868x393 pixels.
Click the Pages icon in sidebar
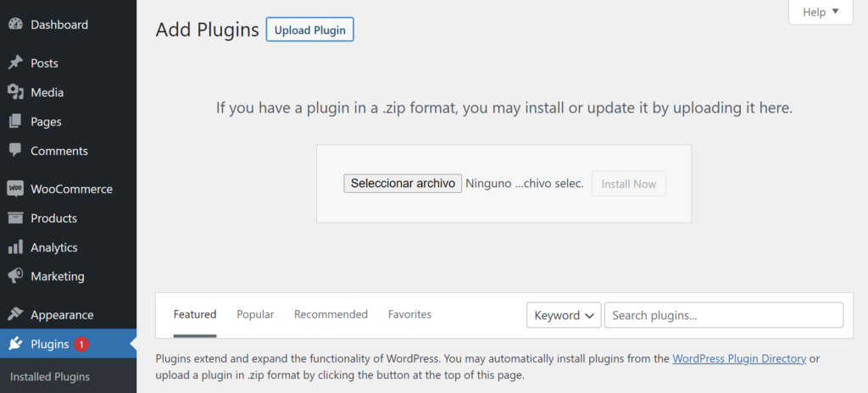15,122
